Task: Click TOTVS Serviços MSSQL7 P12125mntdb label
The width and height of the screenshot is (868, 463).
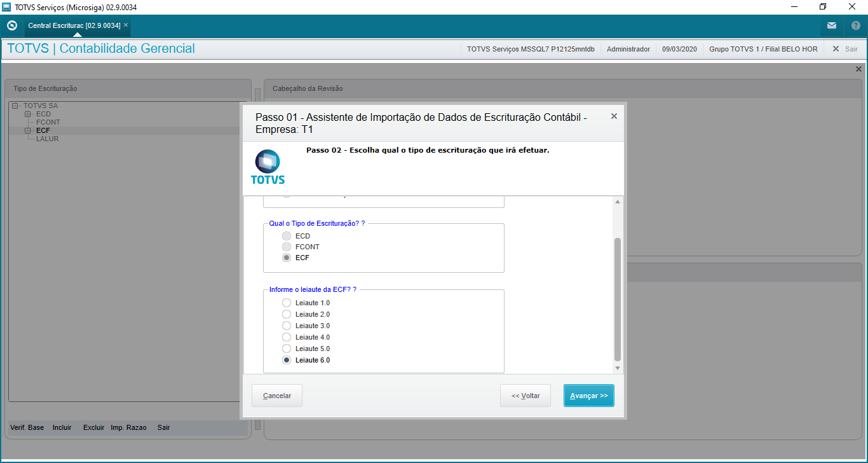Action: 531,49
